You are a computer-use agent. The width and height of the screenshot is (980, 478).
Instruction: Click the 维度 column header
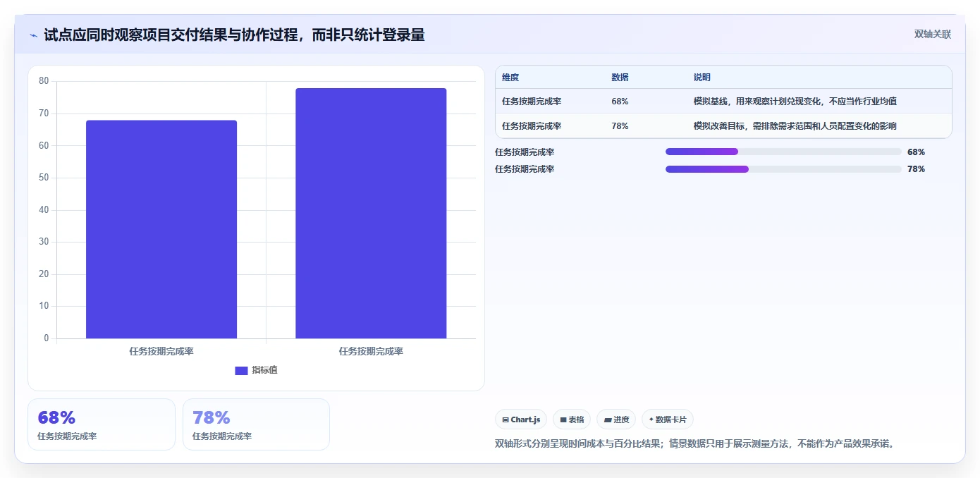coord(510,78)
